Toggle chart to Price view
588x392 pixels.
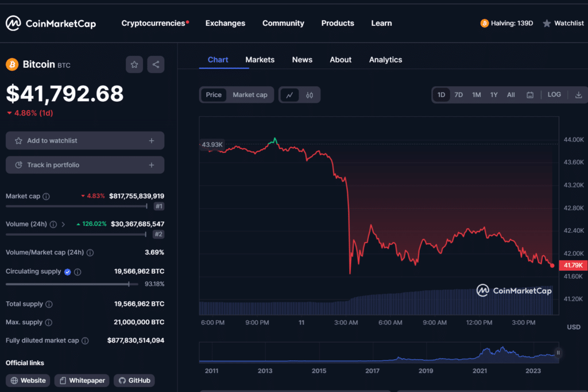tap(214, 95)
